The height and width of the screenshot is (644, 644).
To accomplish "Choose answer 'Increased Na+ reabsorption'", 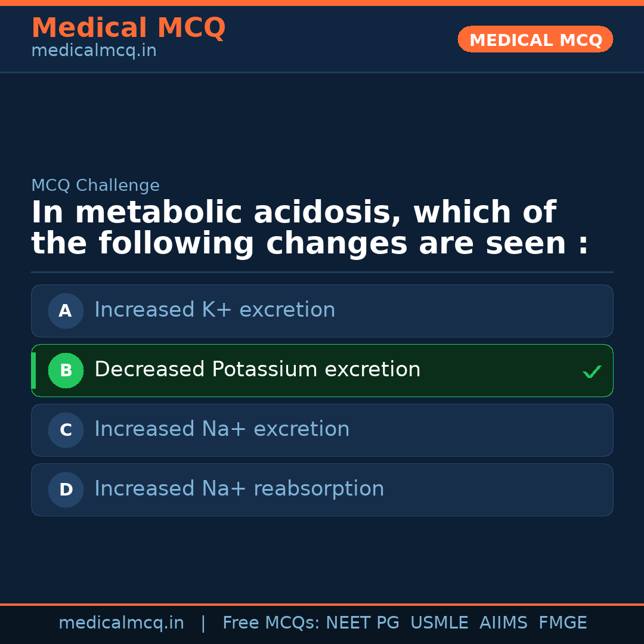I will 239,489.
